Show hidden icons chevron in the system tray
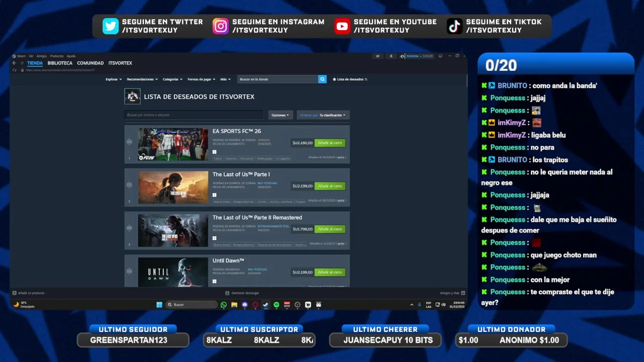The image size is (644, 362). (x=412, y=305)
